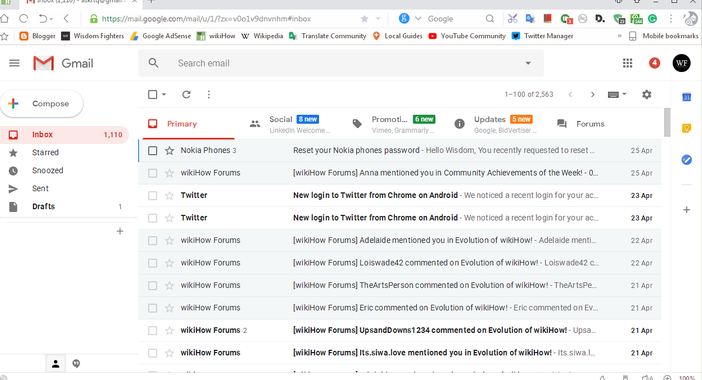The width and height of the screenshot is (702, 380).
Task: Select the Adelaide mentioned you email checkbox
Action: [153, 240]
